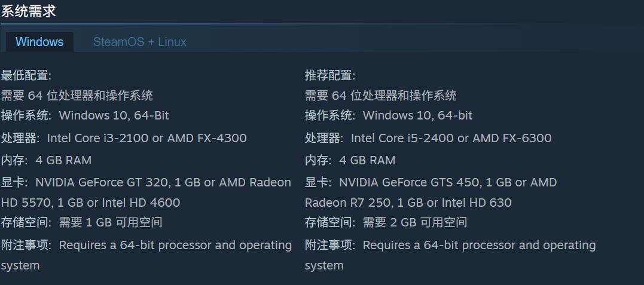
Task: Click the HD 5570, Intel HD 4600 text line
Action: [x=90, y=203]
